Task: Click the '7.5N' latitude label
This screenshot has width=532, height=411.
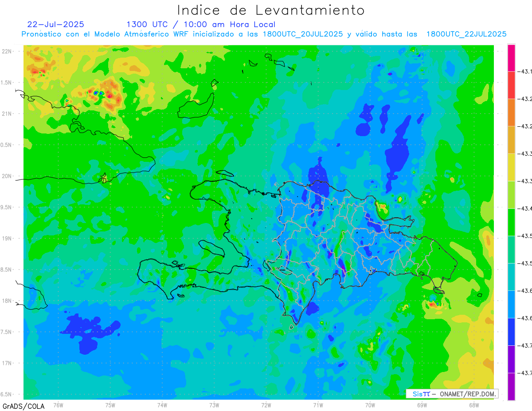Action: pos(7,332)
